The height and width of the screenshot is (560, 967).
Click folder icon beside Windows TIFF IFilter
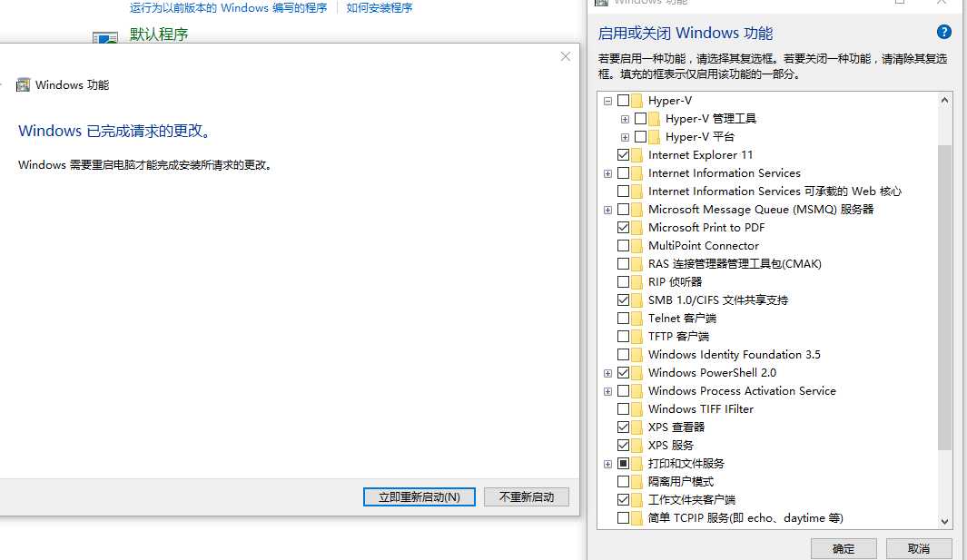pyautogui.click(x=637, y=409)
